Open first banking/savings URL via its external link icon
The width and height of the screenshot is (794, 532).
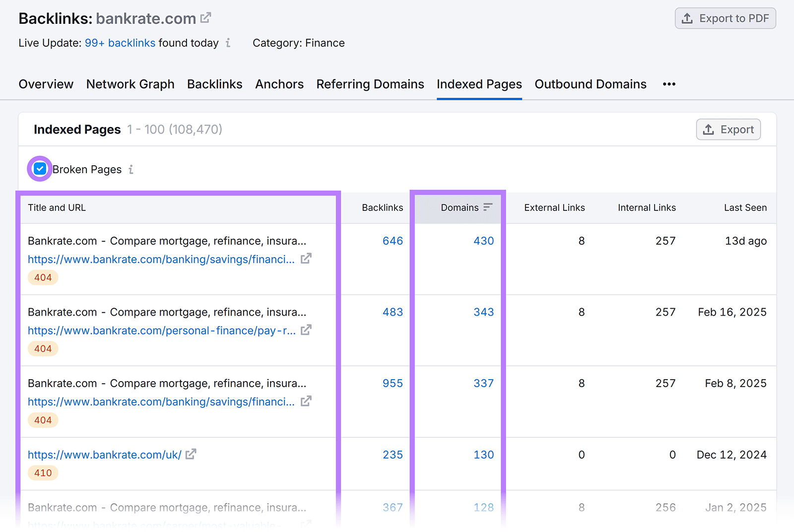click(307, 259)
